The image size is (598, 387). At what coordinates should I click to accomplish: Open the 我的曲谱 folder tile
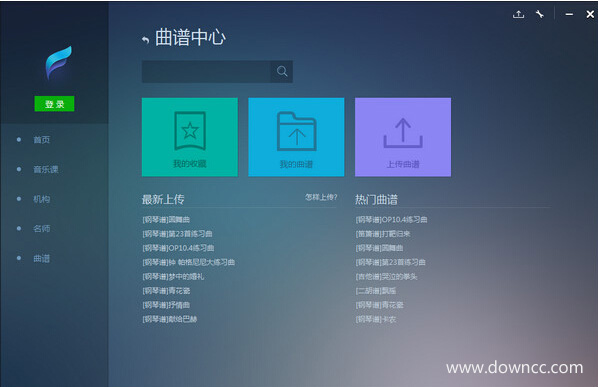point(296,137)
